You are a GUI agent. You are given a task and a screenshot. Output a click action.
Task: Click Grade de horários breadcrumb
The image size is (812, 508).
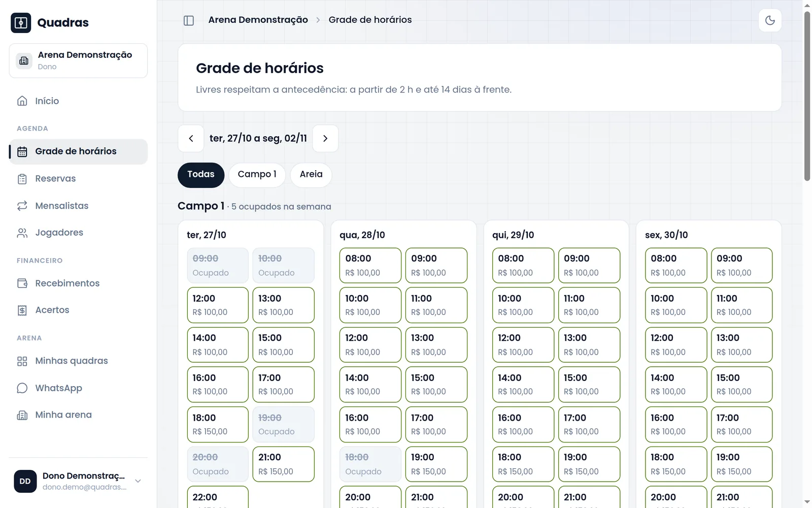[x=370, y=20]
